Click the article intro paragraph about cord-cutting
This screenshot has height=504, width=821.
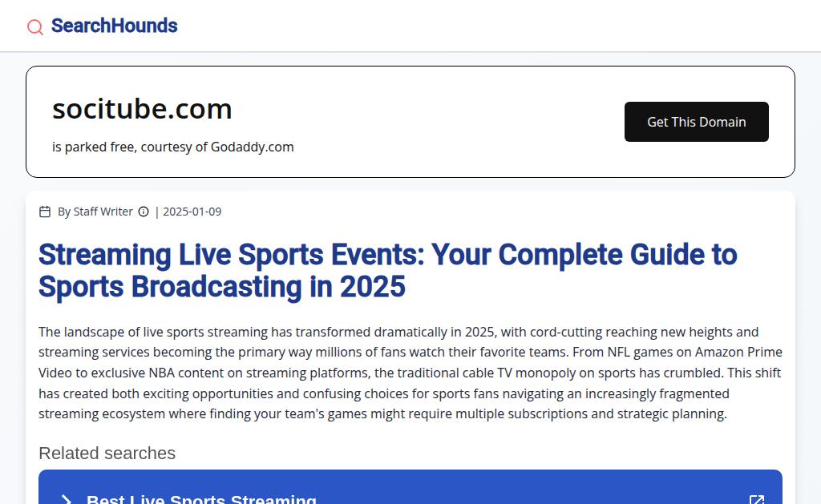(x=410, y=373)
